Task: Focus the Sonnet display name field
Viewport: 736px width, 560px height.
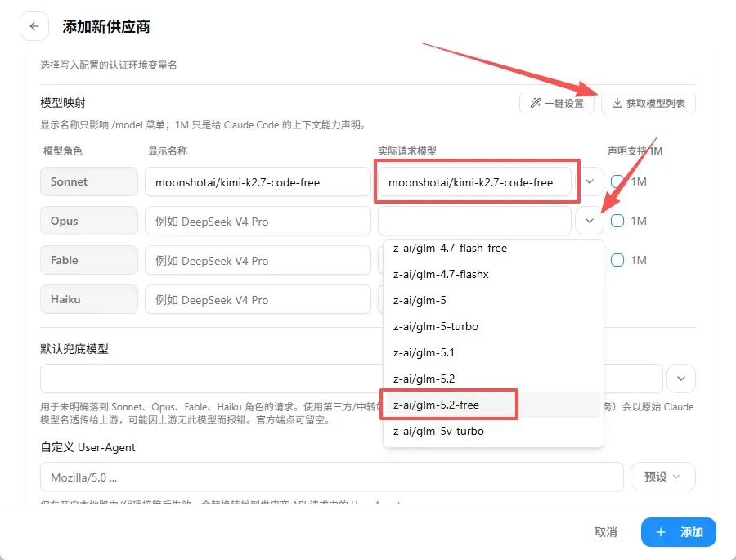Action: pos(258,181)
